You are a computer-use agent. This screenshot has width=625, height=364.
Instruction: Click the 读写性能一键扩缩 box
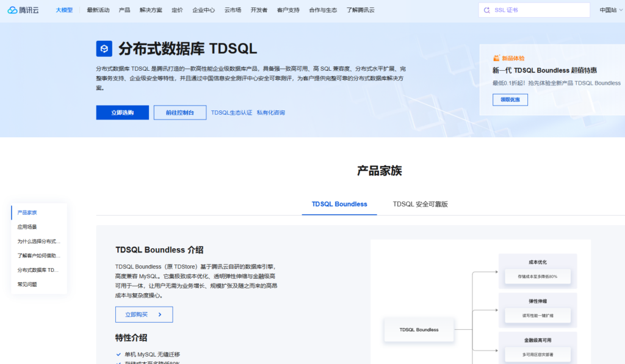(x=538, y=315)
